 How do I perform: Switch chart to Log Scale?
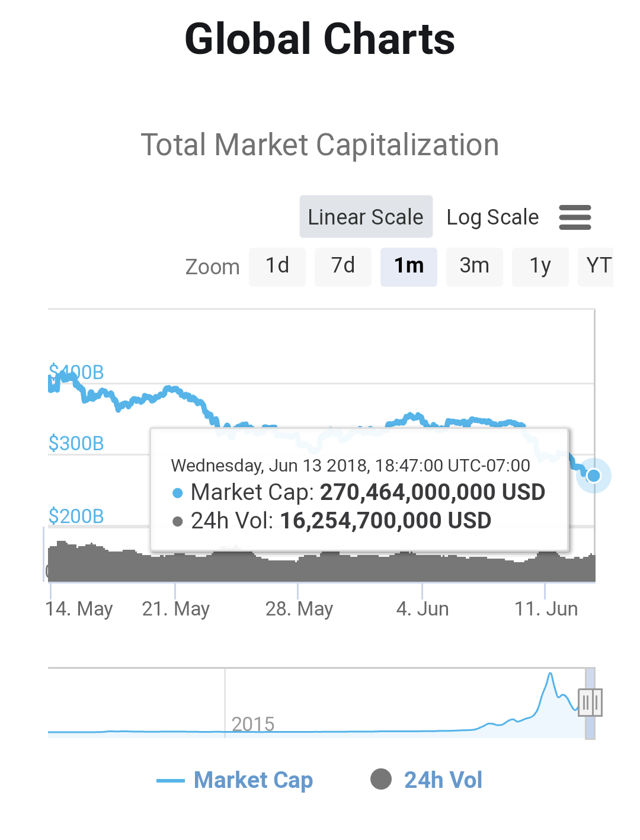(492, 217)
